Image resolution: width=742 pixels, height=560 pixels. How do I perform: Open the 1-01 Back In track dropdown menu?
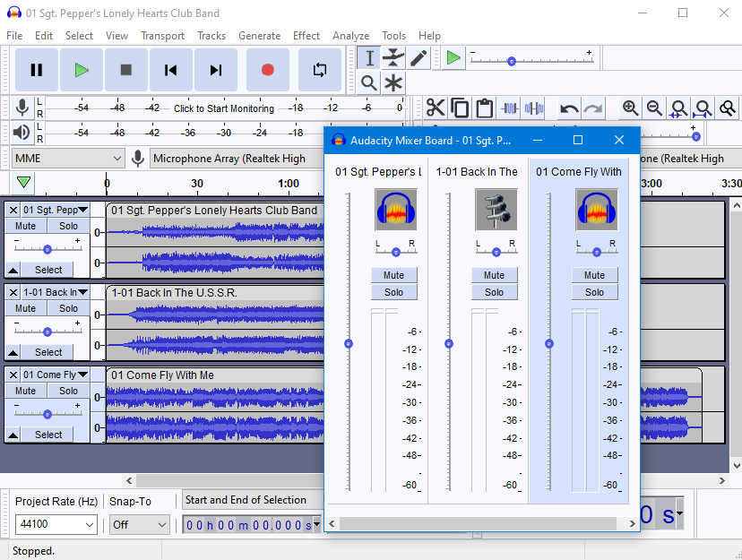(56, 292)
